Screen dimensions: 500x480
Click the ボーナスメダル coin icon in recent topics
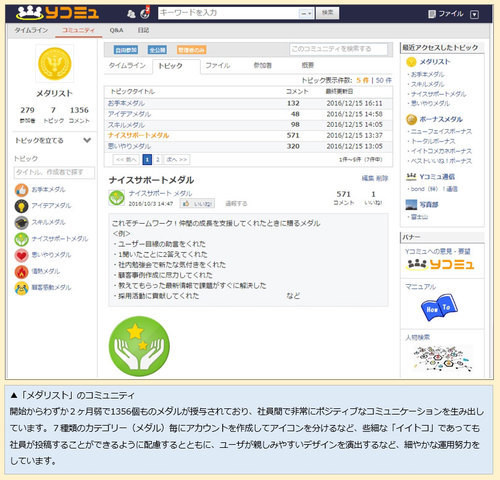point(411,119)
